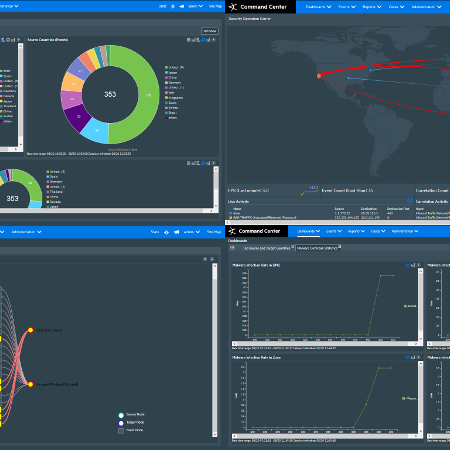The width and height of the screenshot is (450, 450).
Task: Click lower yellow target node in graph
Action: tap(30, 384)
